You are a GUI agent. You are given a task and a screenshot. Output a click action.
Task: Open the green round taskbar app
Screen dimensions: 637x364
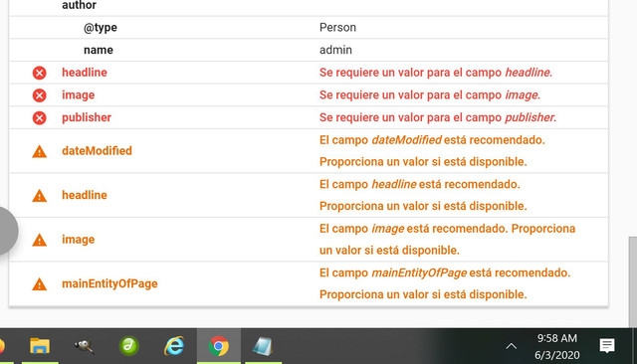click(128, 346)
